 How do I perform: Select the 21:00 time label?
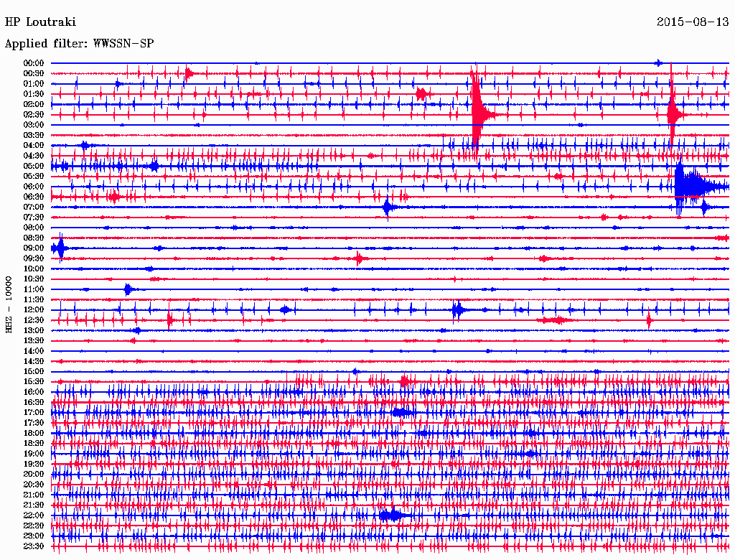(x=34, y=495)
